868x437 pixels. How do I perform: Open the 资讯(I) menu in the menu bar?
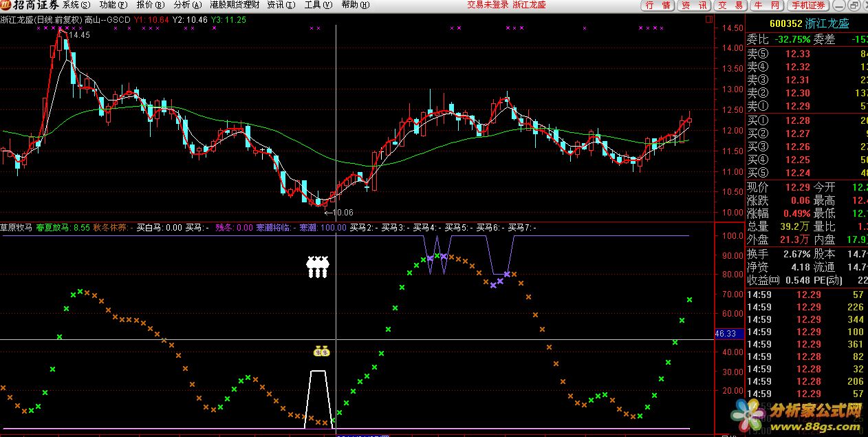(281, 5)
